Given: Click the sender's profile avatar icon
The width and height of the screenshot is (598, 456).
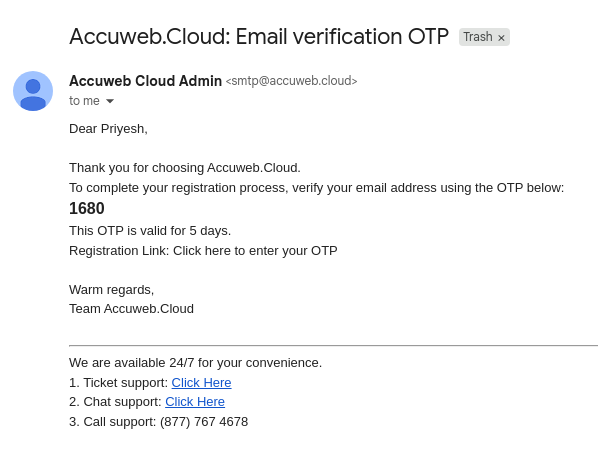Looking at the screenshot, I should point(33,91).
